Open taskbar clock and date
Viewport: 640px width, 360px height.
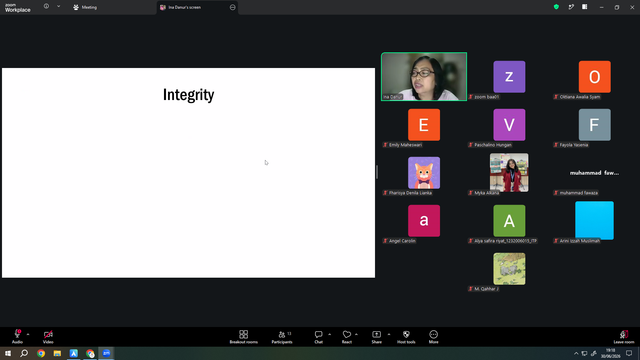coord(611,353)
